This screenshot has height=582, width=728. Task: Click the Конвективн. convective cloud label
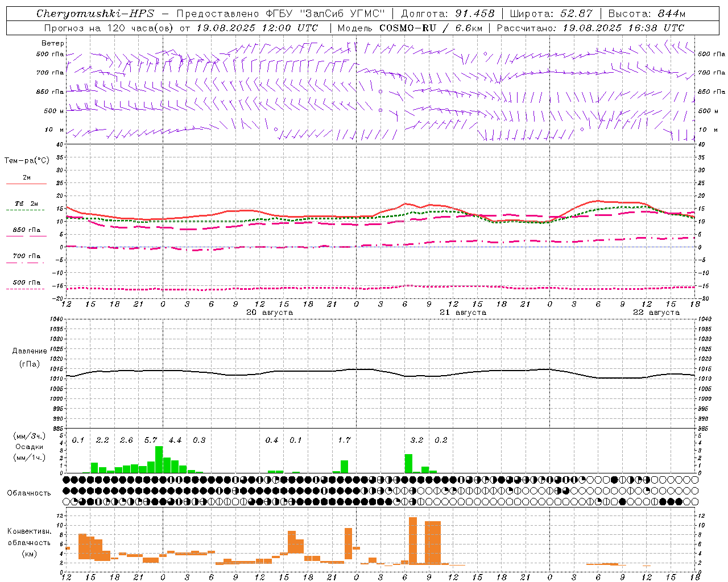pos(29,531)
